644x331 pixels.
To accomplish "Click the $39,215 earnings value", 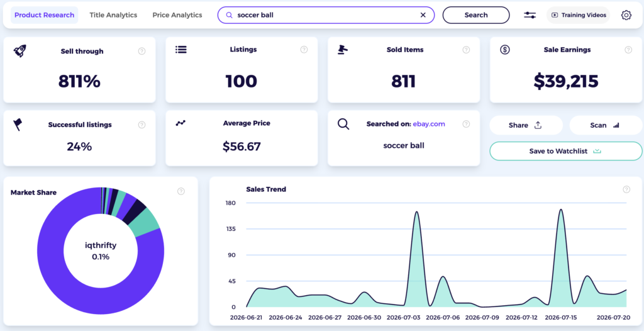I will tap(566, 81).
